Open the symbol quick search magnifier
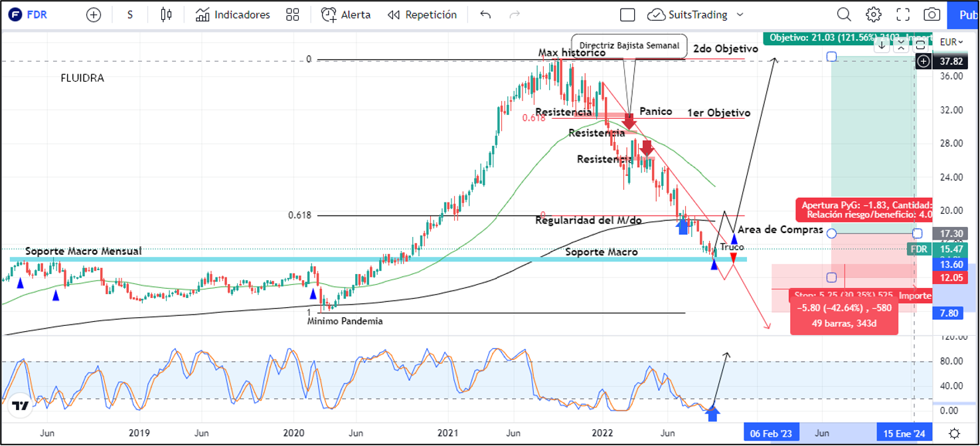This screenshot has height=446, width=980. tap(843, 15)
